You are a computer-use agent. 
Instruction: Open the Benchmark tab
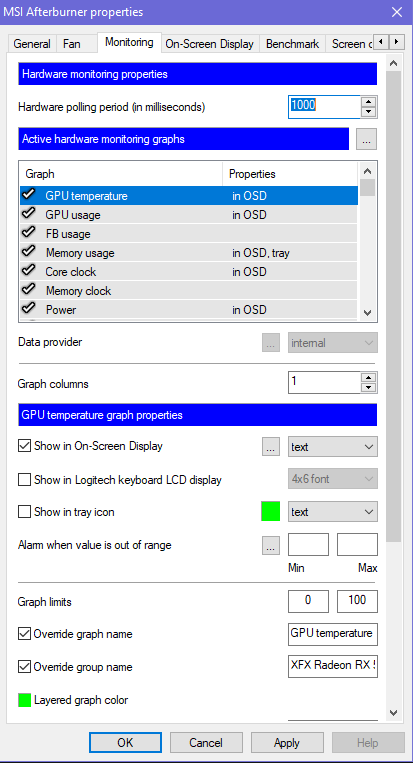pyautogui.click(x=292, y=44)
